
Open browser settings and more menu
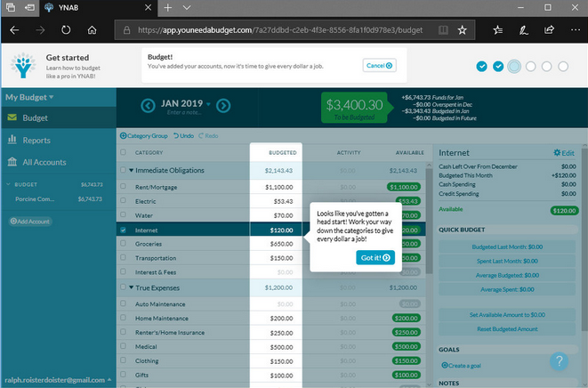pos(576,29)
